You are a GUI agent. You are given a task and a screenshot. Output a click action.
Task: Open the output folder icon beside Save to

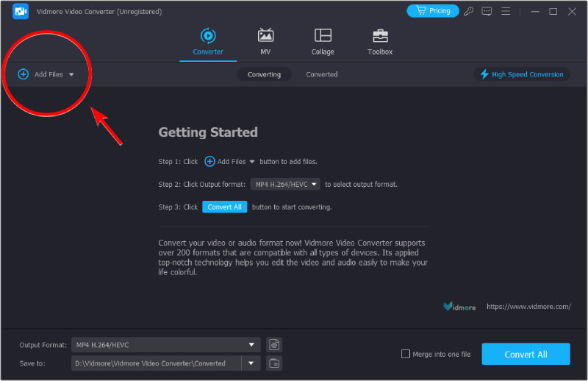click(274, 363)
